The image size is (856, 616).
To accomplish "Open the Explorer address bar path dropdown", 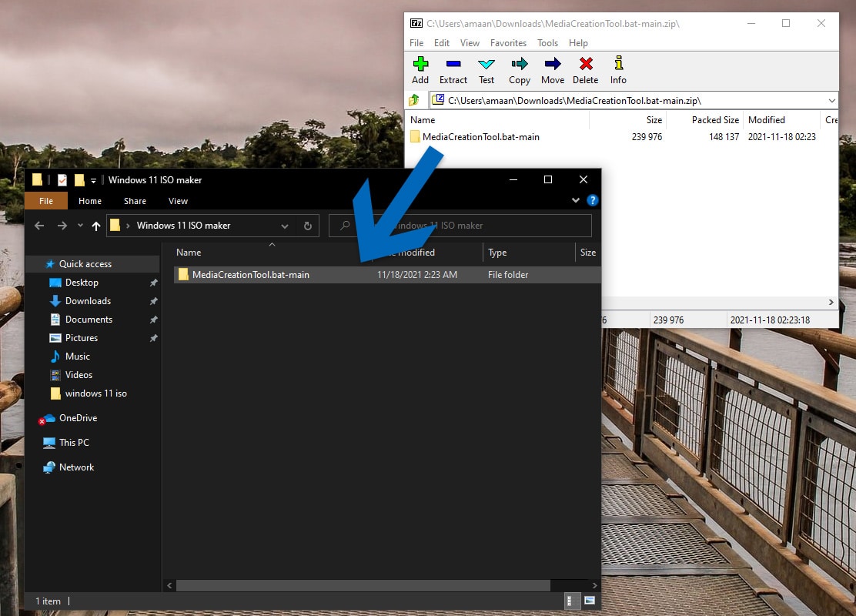I will click(285, 225).
